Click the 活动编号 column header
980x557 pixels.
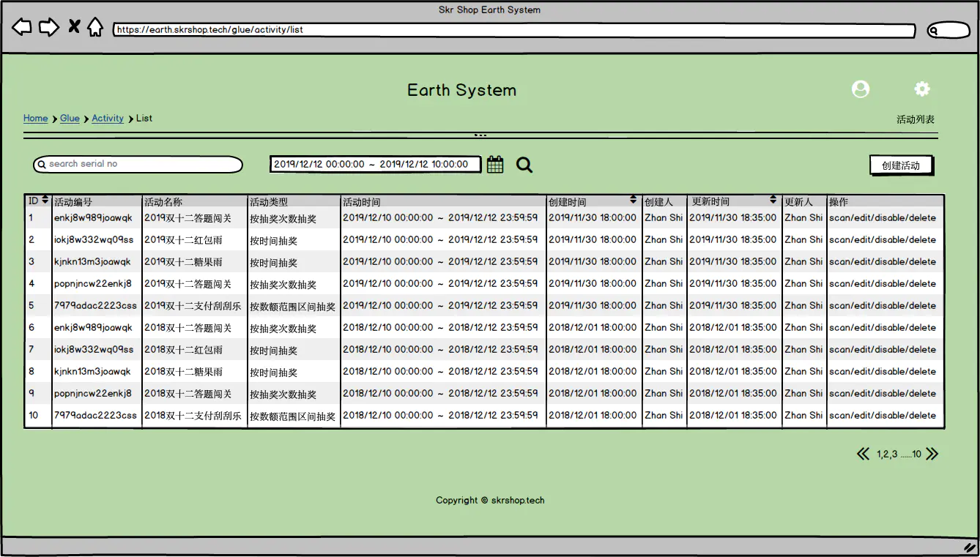pos(73,202)
